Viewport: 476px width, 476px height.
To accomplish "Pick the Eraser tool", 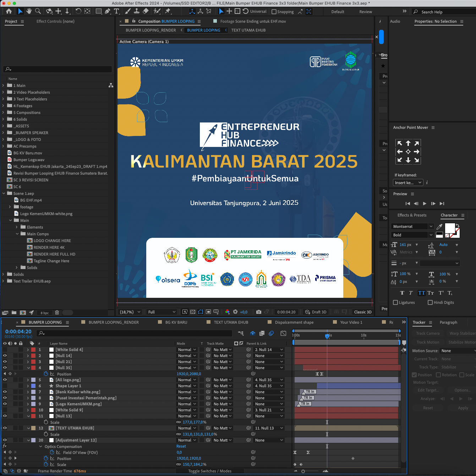I will click(x=146, y=11).
